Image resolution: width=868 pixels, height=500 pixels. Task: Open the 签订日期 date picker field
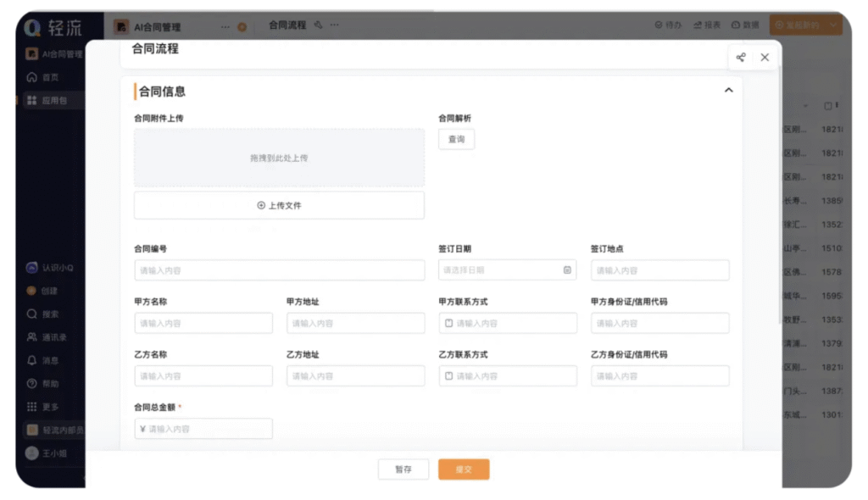(x=507, y=270)
